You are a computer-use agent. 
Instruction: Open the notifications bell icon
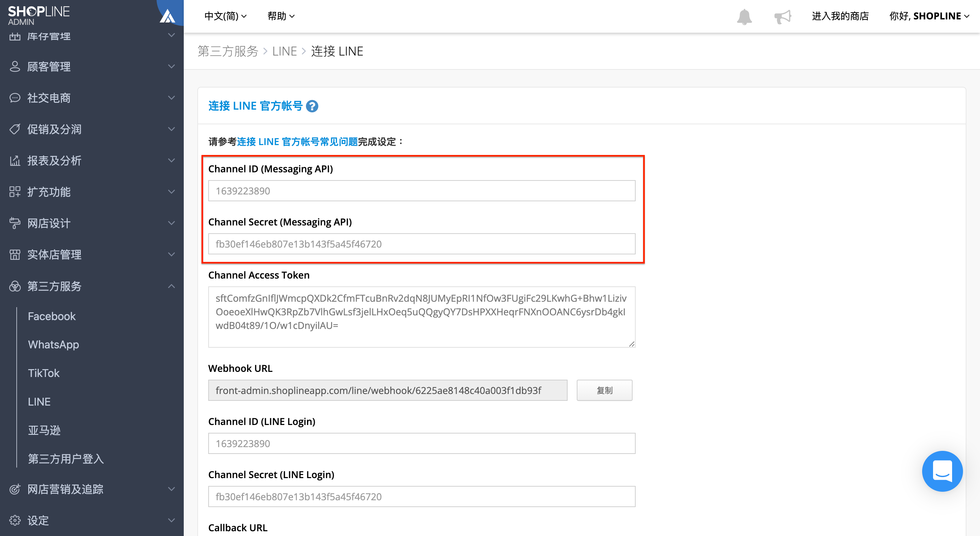click(744, 16)
